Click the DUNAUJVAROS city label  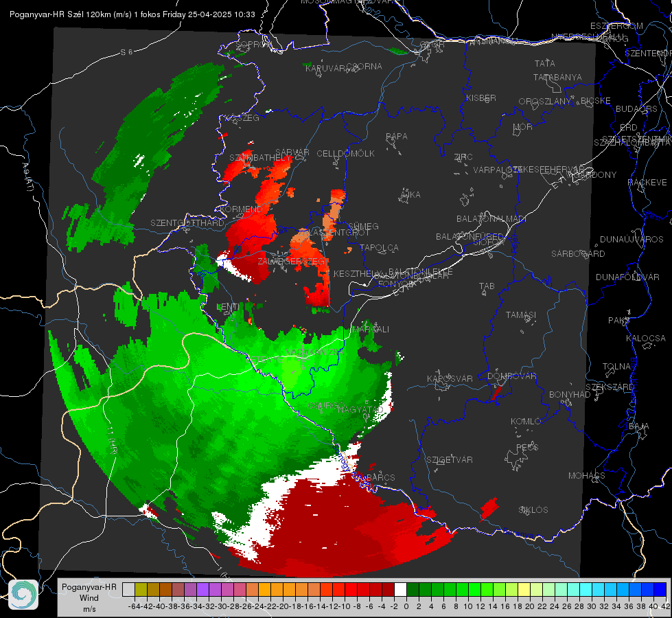tap(632, 240)
